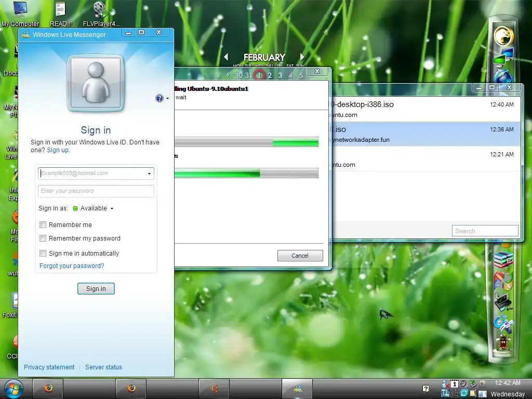Screen dimensions: 532x399
Task: Open the My Computer desktop icon
Action: tap(20, 14)
